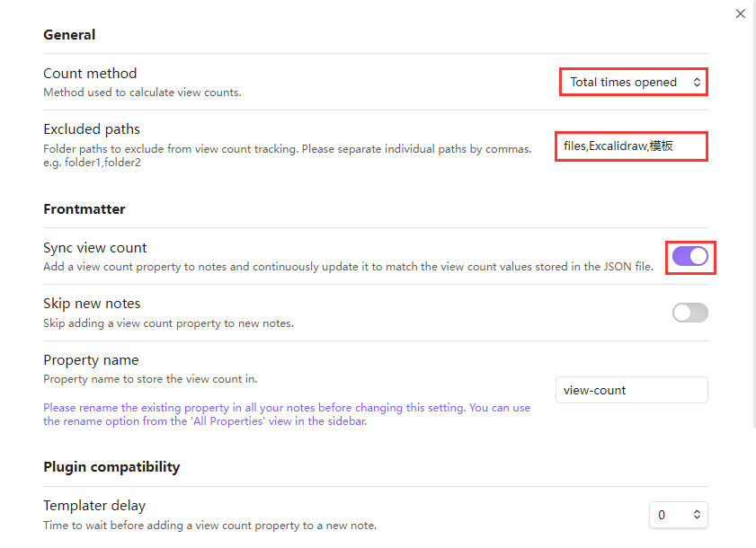Viewport: 756px width, 548px height.
Task: Click the Excluded paths setting label
Action: point(92,129)
